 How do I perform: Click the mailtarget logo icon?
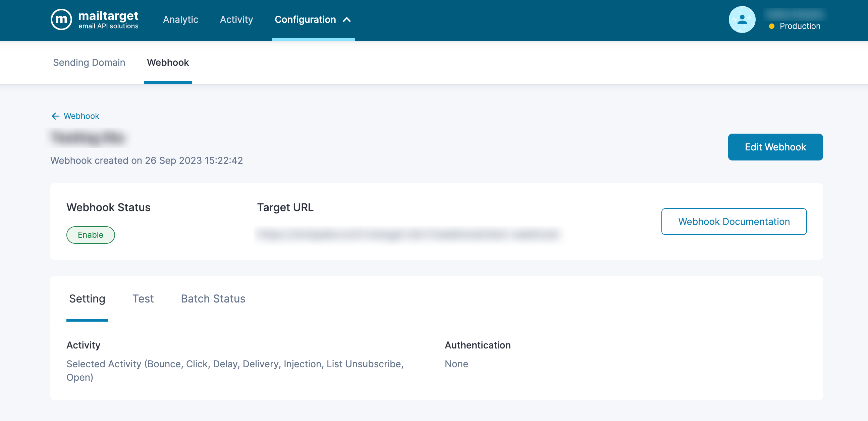click(x=61, y=19)
